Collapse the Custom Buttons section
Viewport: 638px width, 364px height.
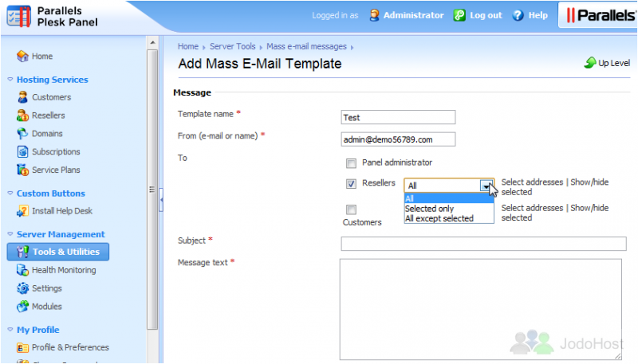pyautogui.click(x=10, y=194)
